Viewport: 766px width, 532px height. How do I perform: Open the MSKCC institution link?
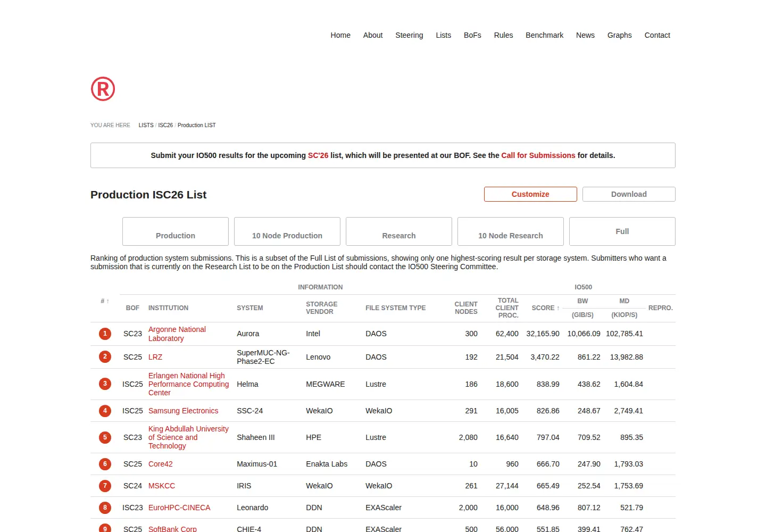tap(162, 486)
